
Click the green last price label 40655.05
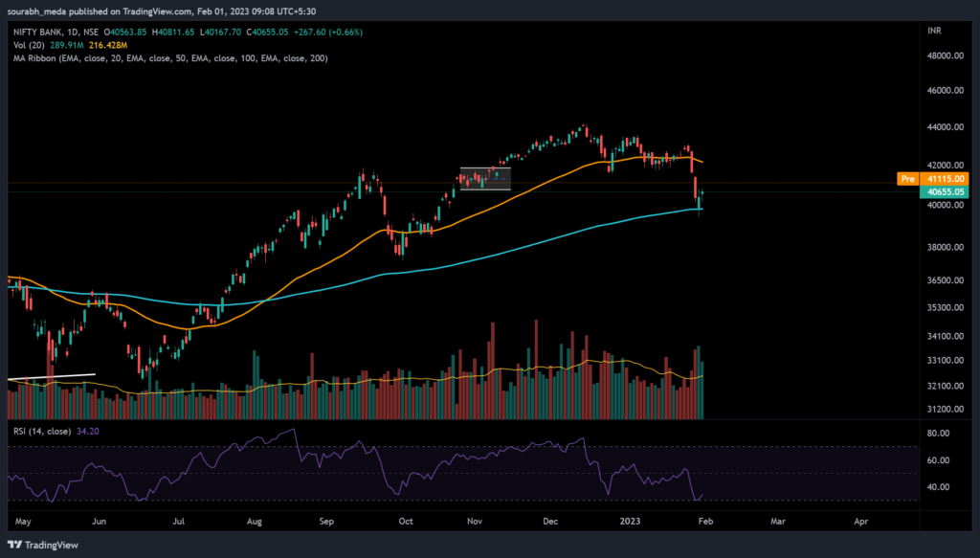click(945, 191)
